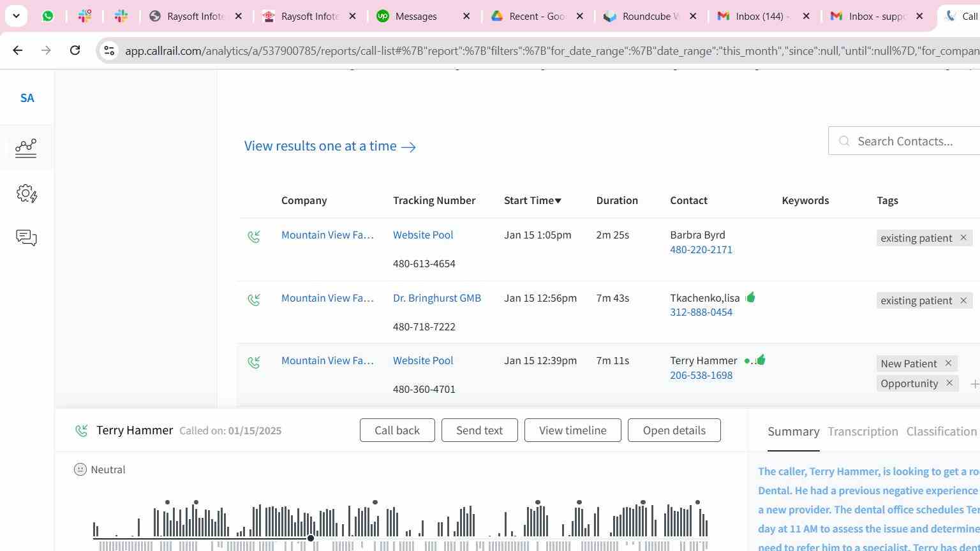Click the playback position handle on waveform
The image size is (980, 551).
[311, 538]
